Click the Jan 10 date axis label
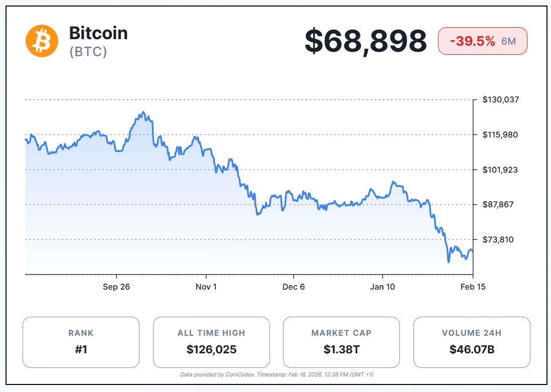The image size is (551, 392). 382,287
